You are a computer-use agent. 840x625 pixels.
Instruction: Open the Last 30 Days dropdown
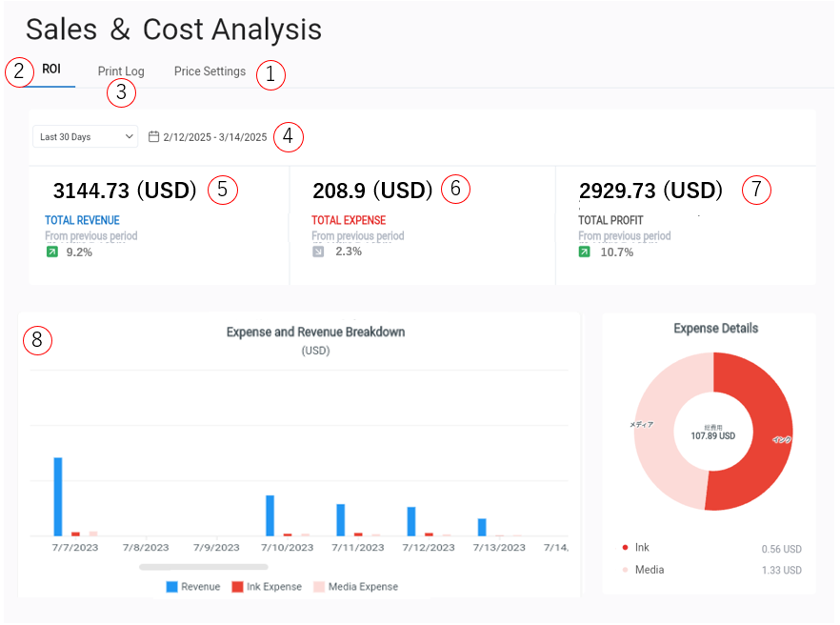click(86, 137)
